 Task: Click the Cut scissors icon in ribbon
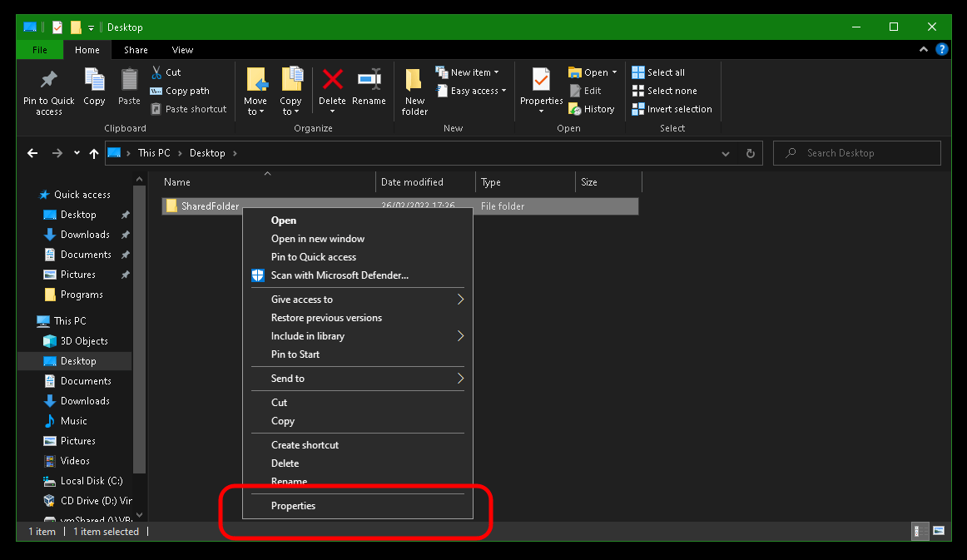pyautogui.click(x=156, y=72)
